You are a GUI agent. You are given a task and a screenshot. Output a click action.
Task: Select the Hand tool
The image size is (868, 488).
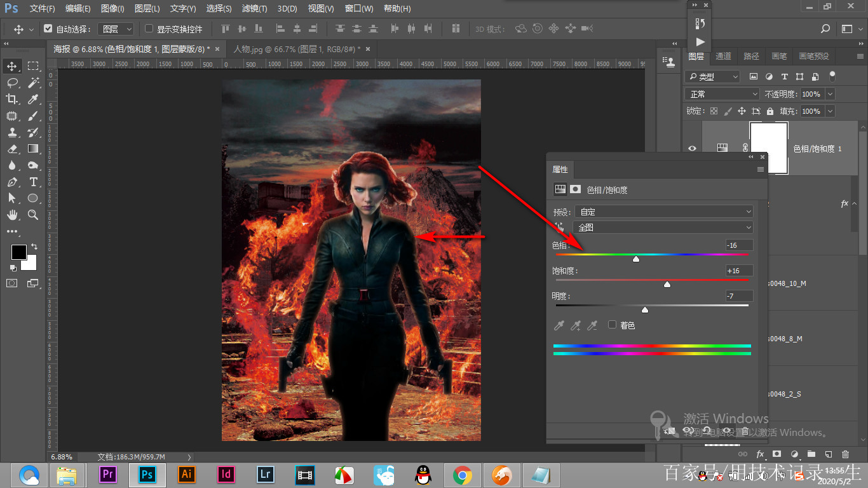(x=12, y=215)
